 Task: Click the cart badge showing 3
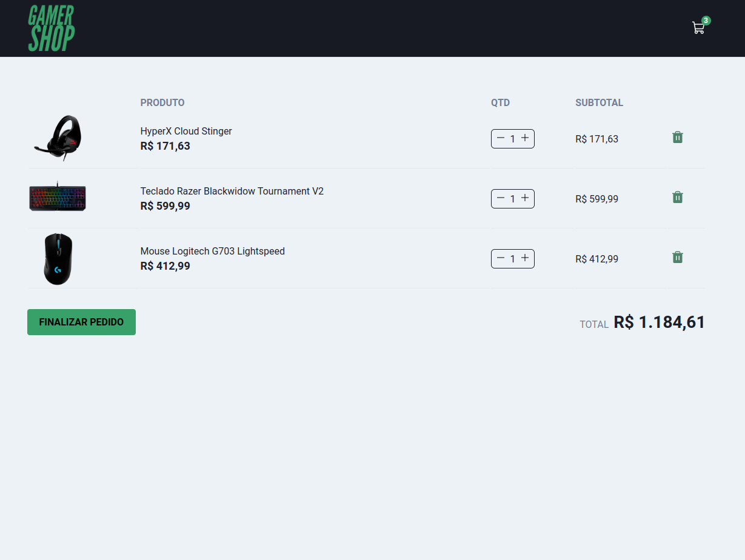(x=706, y=21)
